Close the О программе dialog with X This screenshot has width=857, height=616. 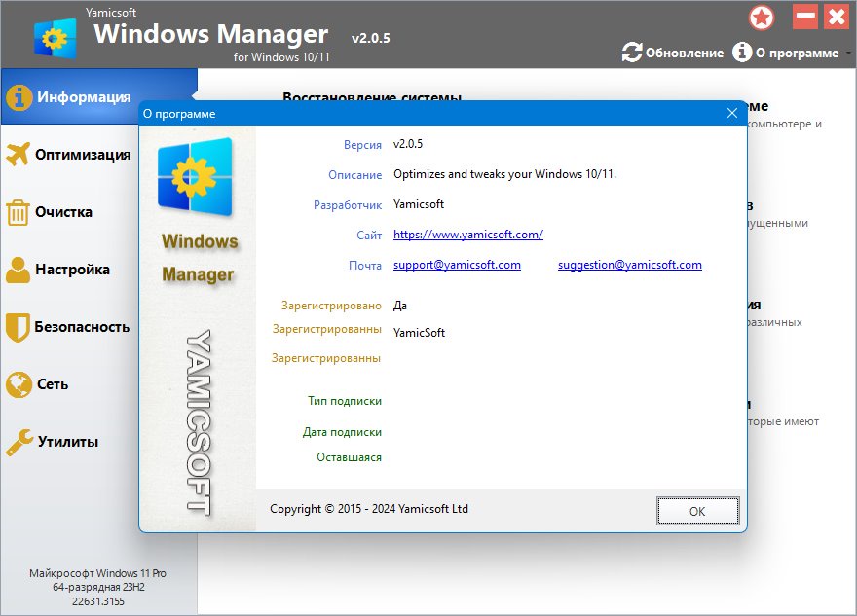732,113
